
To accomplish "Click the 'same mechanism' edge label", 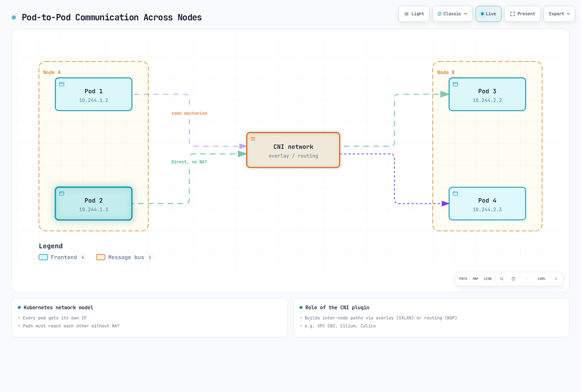I will pyautogui.click(x=189, y=113).
